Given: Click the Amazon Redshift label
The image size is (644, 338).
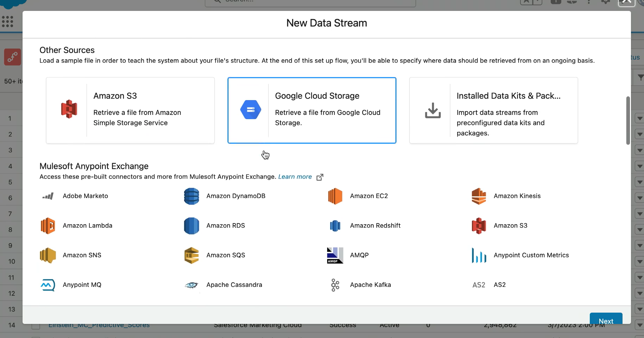Looking at the screenshot, I should point(375,226).
